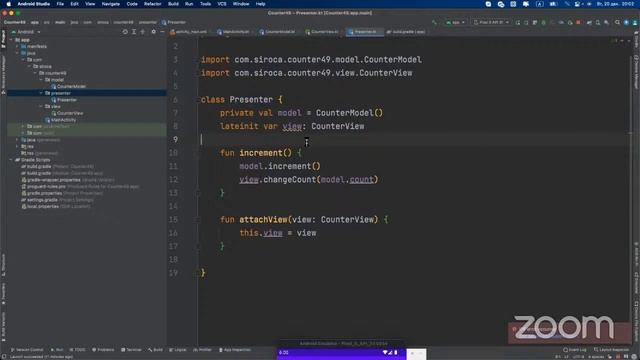The height and width of the screenshot is (360, 640).
Task: Collapse the presenter package node
Action: [41, 93]
